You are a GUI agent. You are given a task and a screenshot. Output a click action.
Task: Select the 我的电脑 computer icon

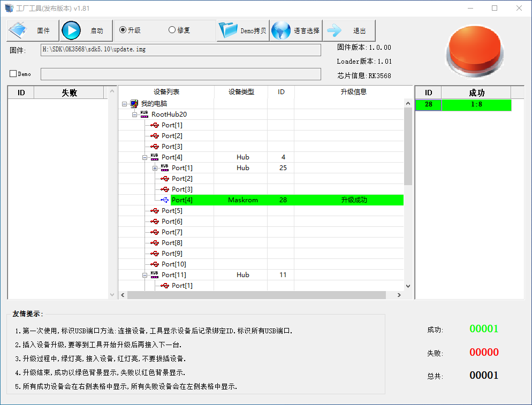point(134,104)
